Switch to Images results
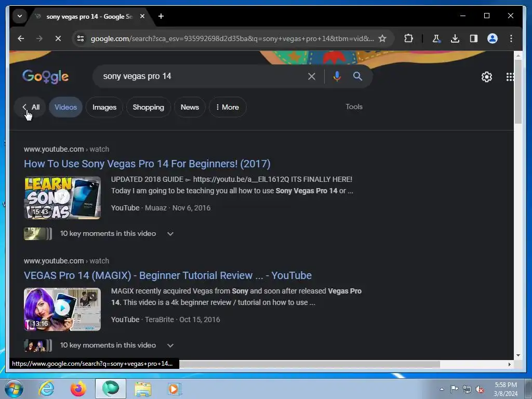Screen dimensions: 532x399 coord(104,107)
